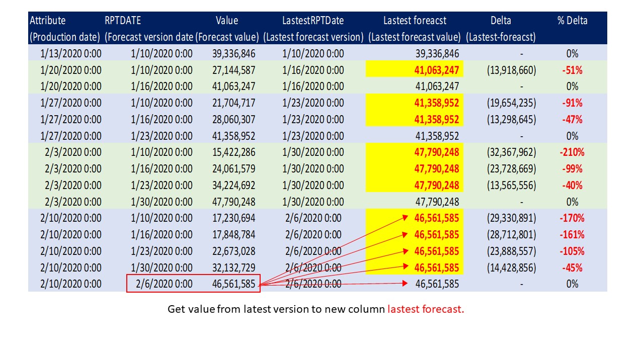
Task: Select the Lastest foreacst column header
Action: (x=415, y=21)
